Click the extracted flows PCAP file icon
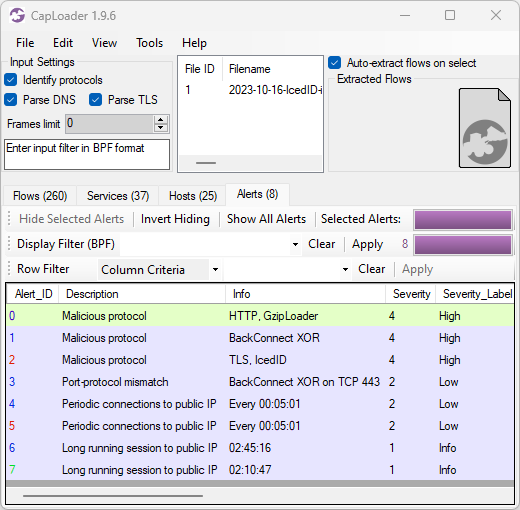Viewport: 520px width, 510px height. click(485, 128)
